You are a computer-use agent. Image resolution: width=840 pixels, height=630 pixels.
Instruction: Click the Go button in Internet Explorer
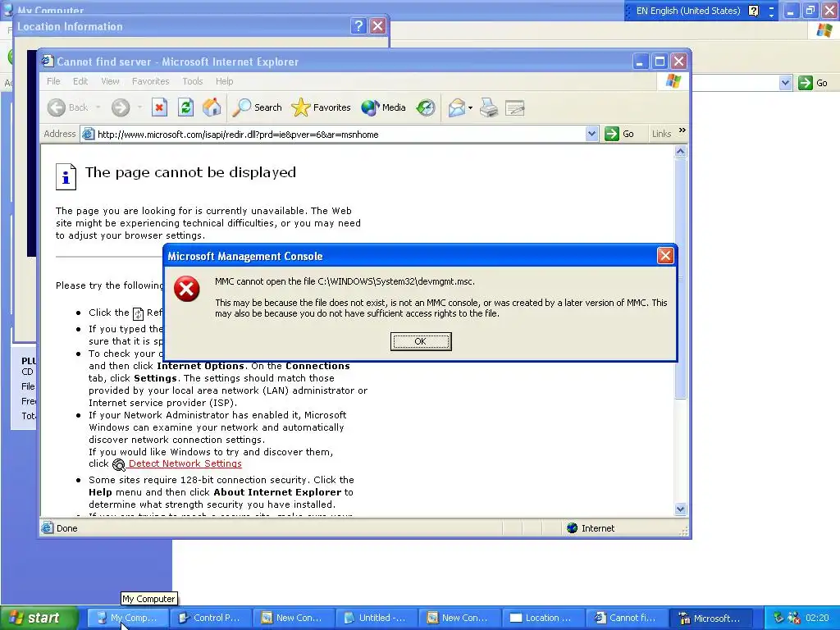pyautogui.click(x=619, y=134)
